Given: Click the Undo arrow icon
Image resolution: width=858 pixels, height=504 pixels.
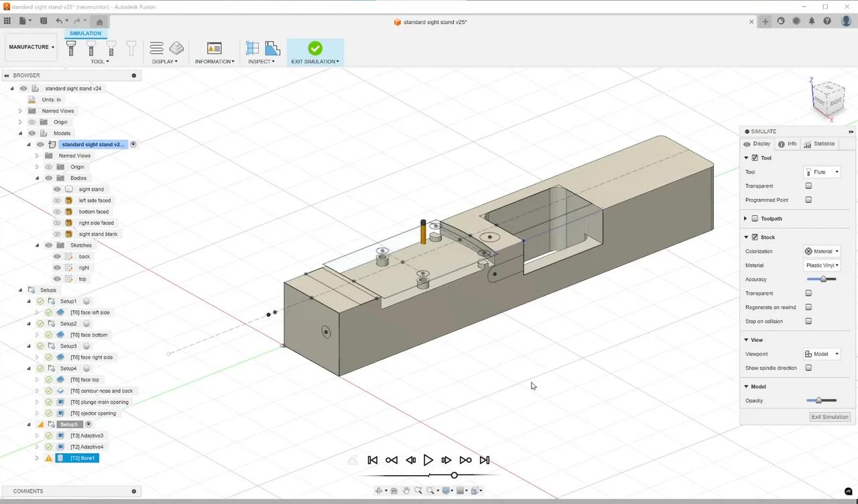Looking at the screenshot, I should (59, 21).
